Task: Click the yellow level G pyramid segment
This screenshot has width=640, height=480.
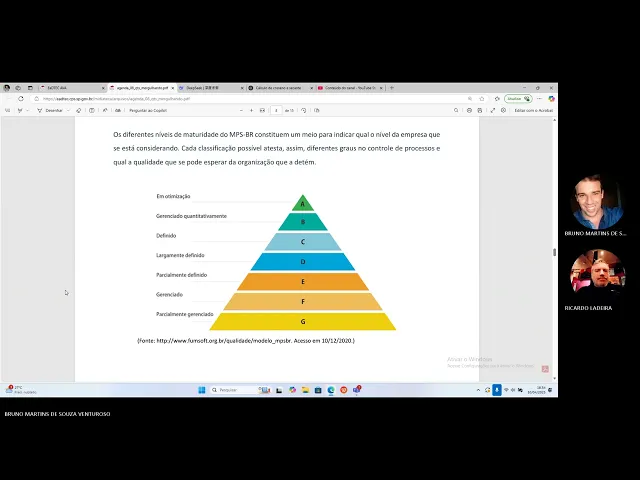Action: click(x=303, y=322)
